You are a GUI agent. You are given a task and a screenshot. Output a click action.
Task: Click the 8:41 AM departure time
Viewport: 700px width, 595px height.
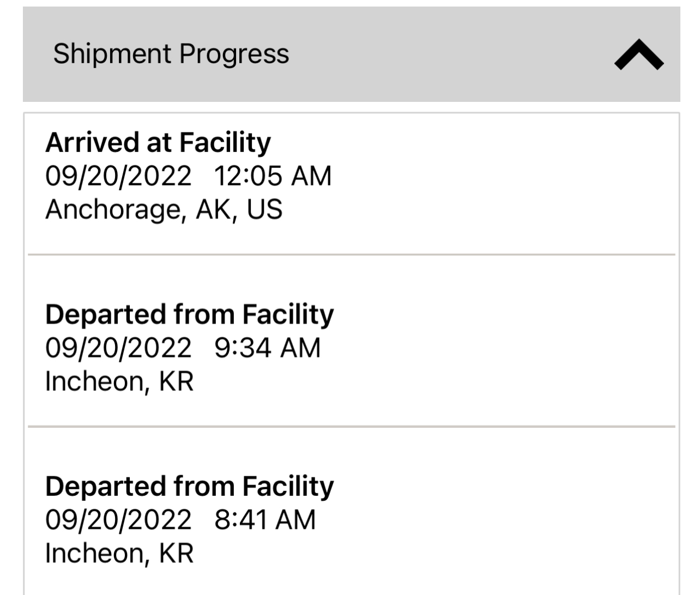click(265, 520)
